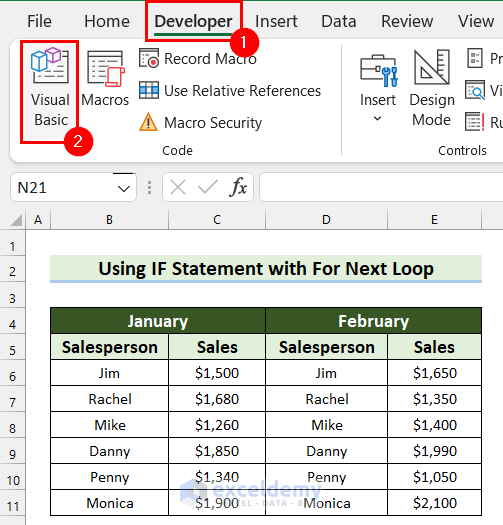Click the View Code icon

click(x=475, y=90)
